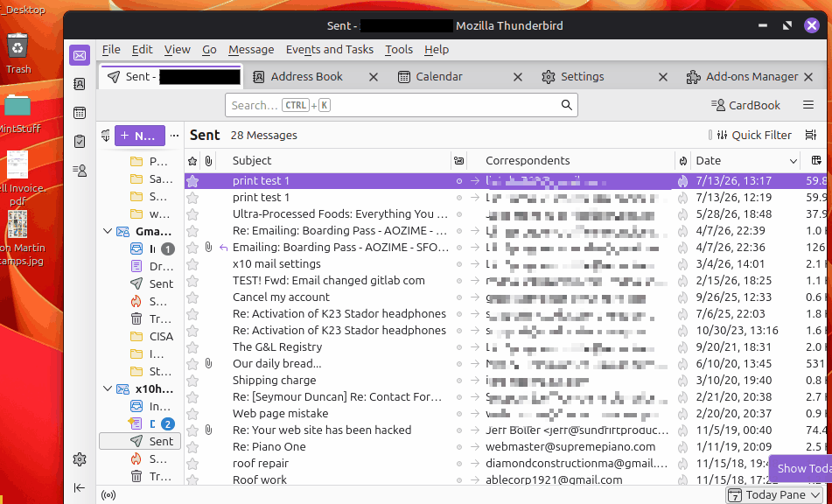This screenshot has width=832, height=504.
Task: Select Gmail Sent folder
Action: click(x=152, y=283)
